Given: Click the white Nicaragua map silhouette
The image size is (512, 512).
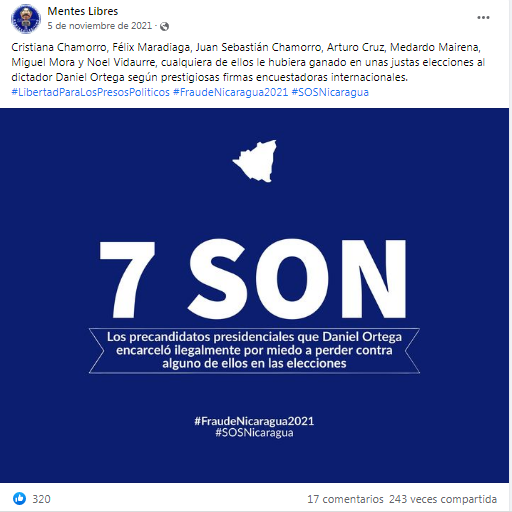Looking at the screenshot, I should point(256,161).
